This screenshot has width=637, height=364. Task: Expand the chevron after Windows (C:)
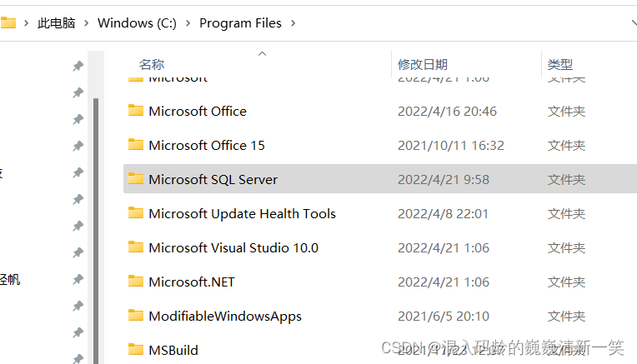(x=188, y=23)
